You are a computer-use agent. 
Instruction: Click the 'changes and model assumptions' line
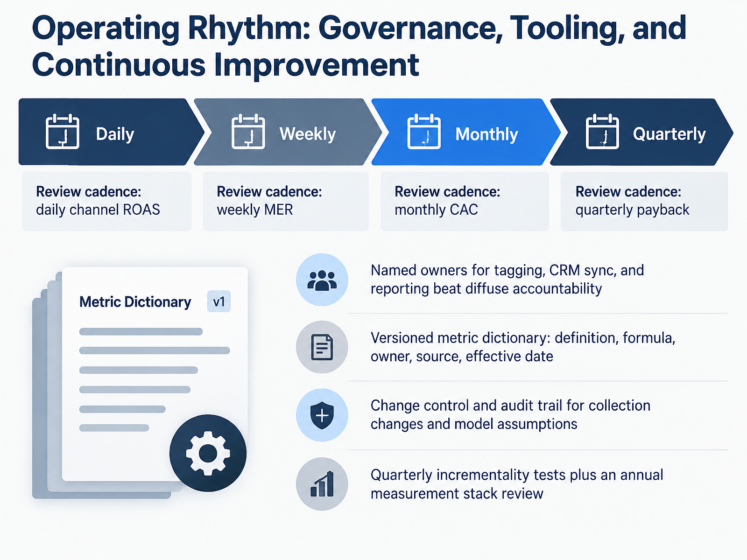click(474, 424)
